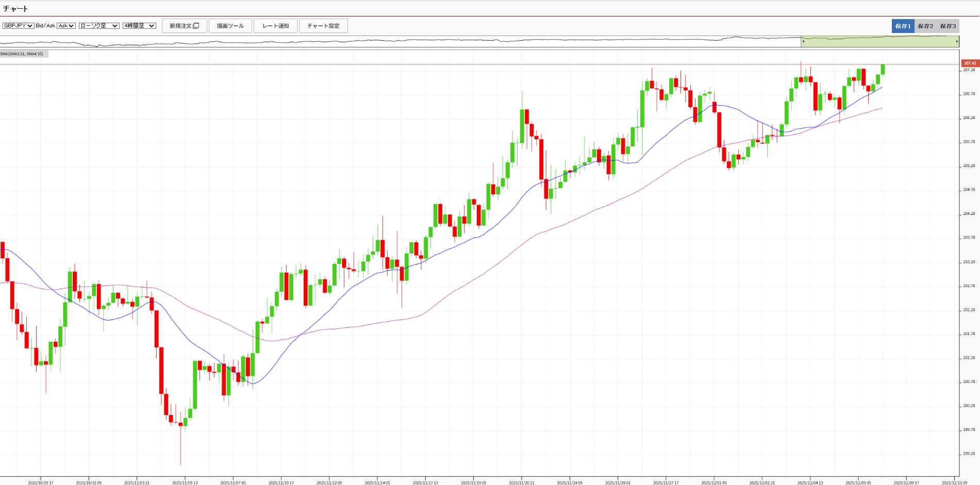Click unselected area of overview mini chart
Image resolution: width=980 pixels, height=485 pixels.
pos(361,41)
